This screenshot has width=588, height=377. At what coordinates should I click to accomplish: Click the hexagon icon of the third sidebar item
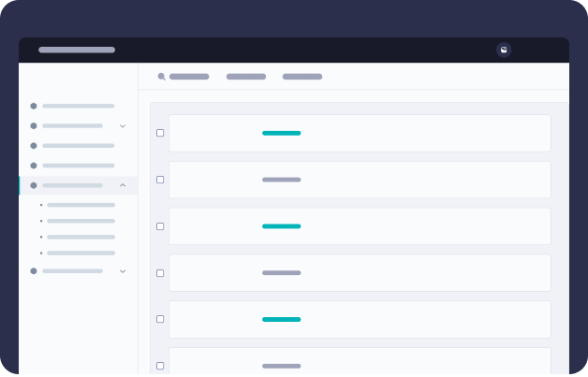pyautogui.click(x=34, y=145)
